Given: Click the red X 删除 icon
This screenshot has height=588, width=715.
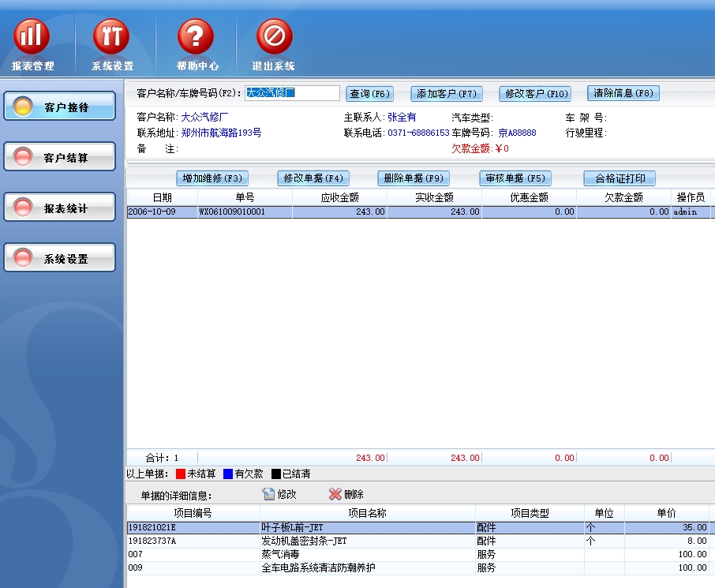Looking at the screenshot, I should click(x=335, y=494).
